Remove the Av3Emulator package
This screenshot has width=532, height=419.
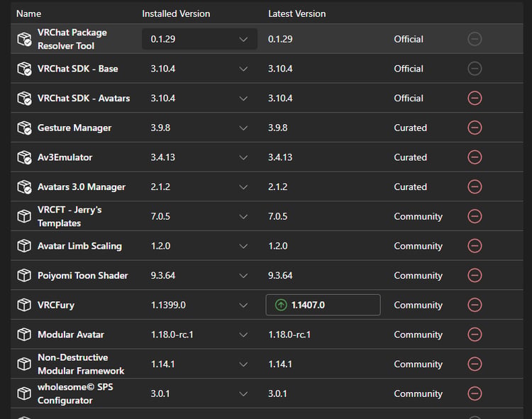coord(475,157)
